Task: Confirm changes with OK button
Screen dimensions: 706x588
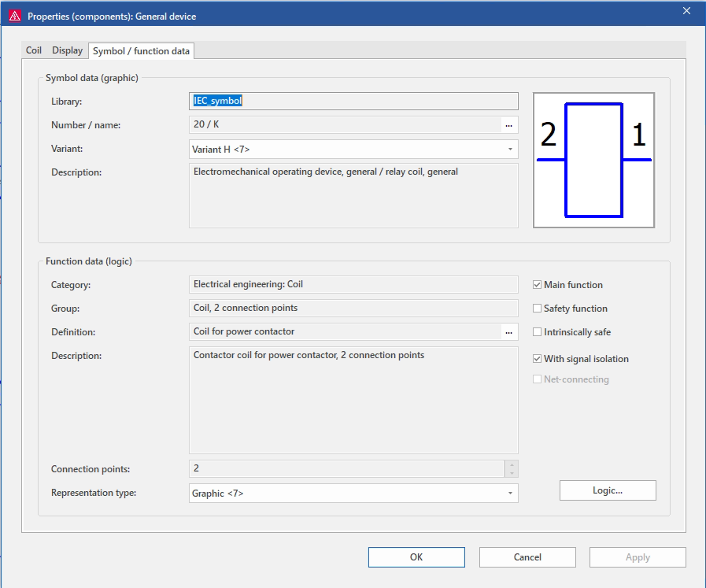Action: [x=416, y=557]
